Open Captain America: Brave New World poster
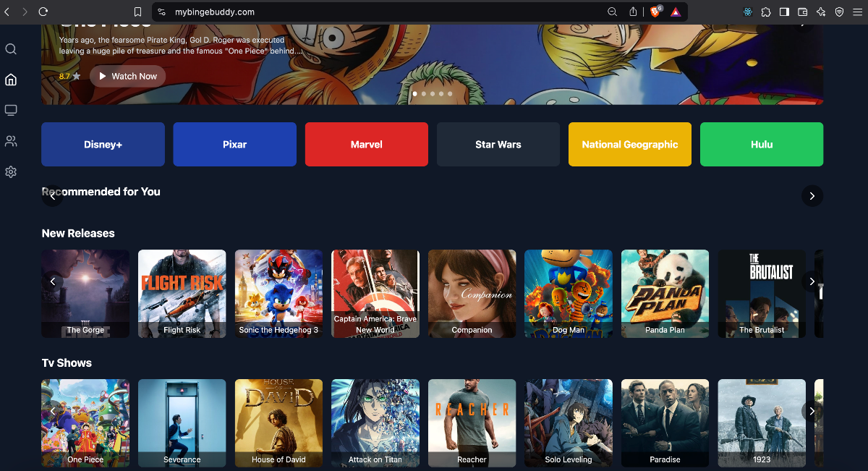The height and width of the screenshot is (471, 868). [x=375, y=294]
